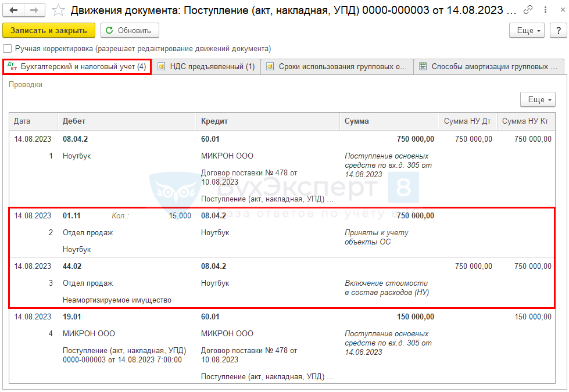This screenshot has height=392, width=569.
Task: Click МИКРОН ООО debit subconto in row 4
Action: [88, 333]
